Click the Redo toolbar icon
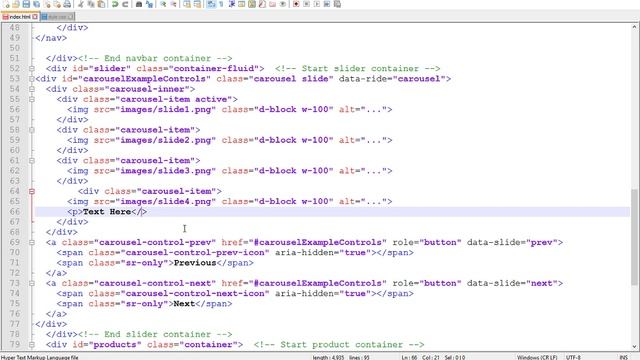This screenshot has width=640, height=360. (125, 4)
